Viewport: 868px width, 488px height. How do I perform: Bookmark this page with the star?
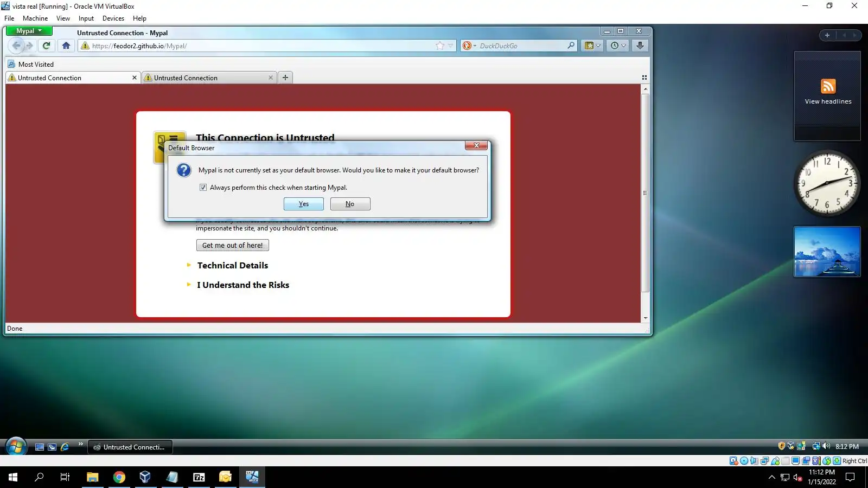coord(440,46)
